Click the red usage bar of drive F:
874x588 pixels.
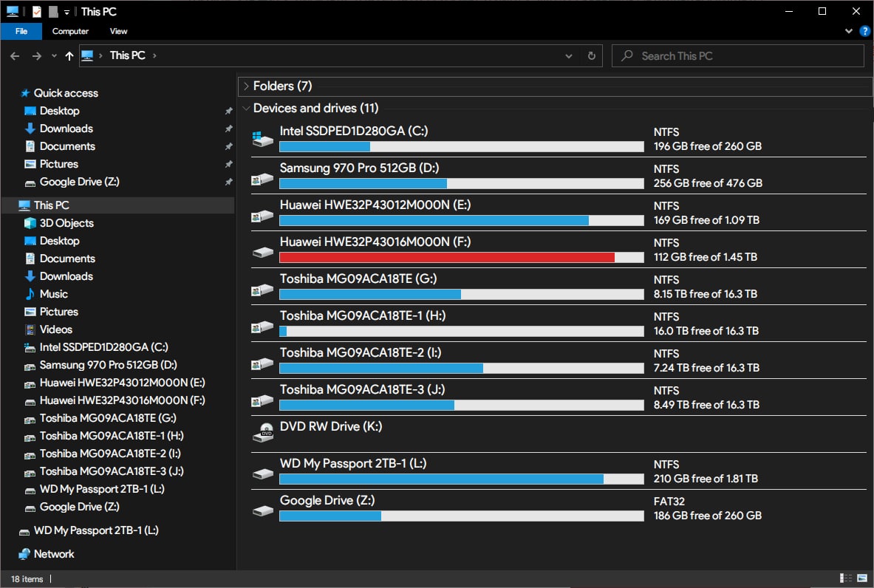coord(446,258)
